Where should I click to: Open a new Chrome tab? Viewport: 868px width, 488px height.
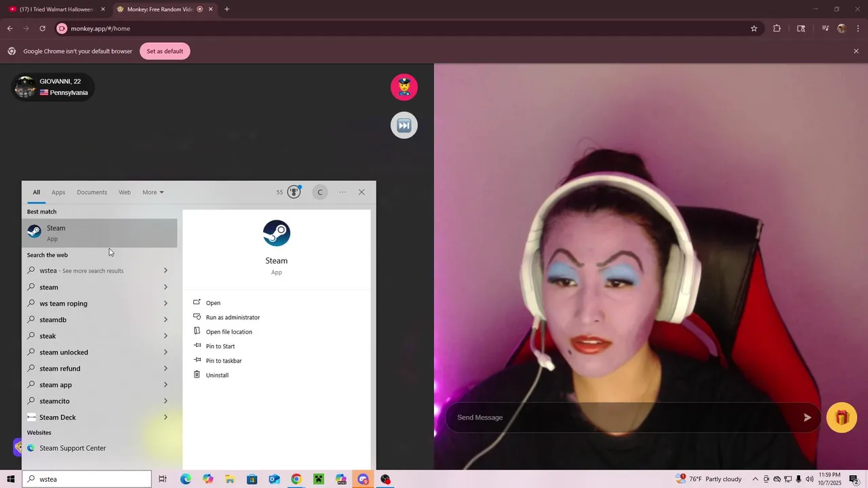(x=226, y=9)
